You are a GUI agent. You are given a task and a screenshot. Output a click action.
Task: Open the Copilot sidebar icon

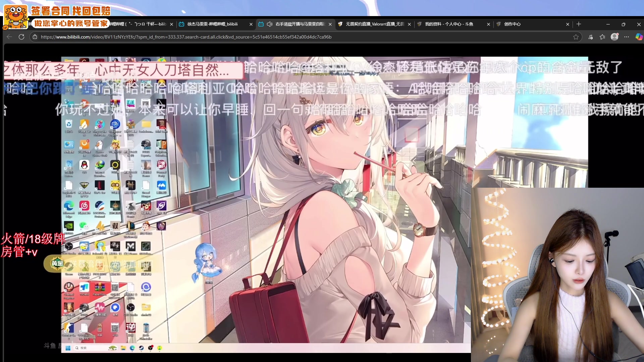[639, 37]
